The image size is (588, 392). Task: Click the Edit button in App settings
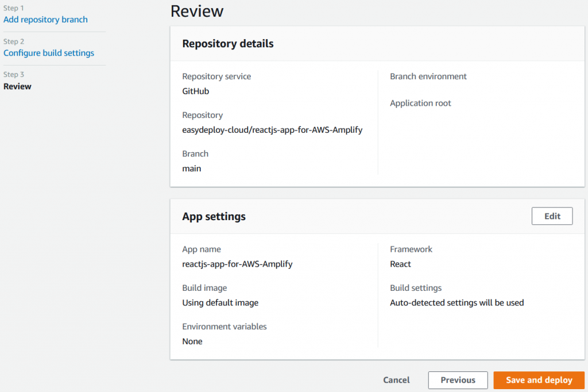[x=551, y=216]
